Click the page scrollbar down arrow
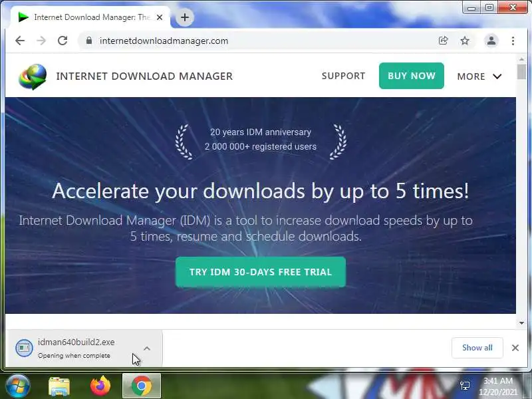Image resolution: width=532 pixels, height=399 pixels. [522, 323]
